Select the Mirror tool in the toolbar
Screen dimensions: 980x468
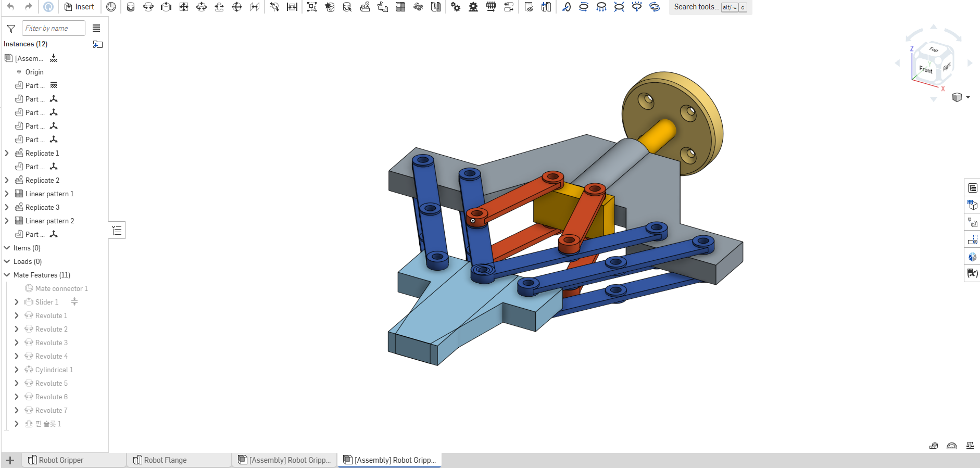(436, 7)
